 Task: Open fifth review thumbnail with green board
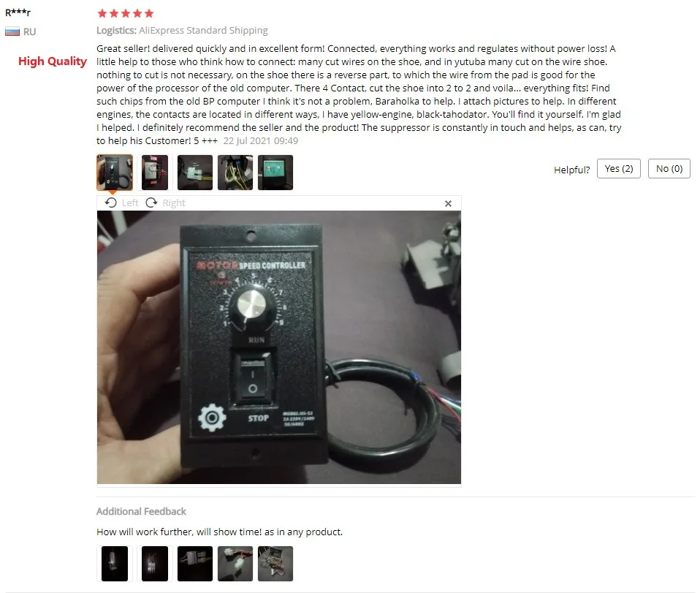tap(275, 173)
